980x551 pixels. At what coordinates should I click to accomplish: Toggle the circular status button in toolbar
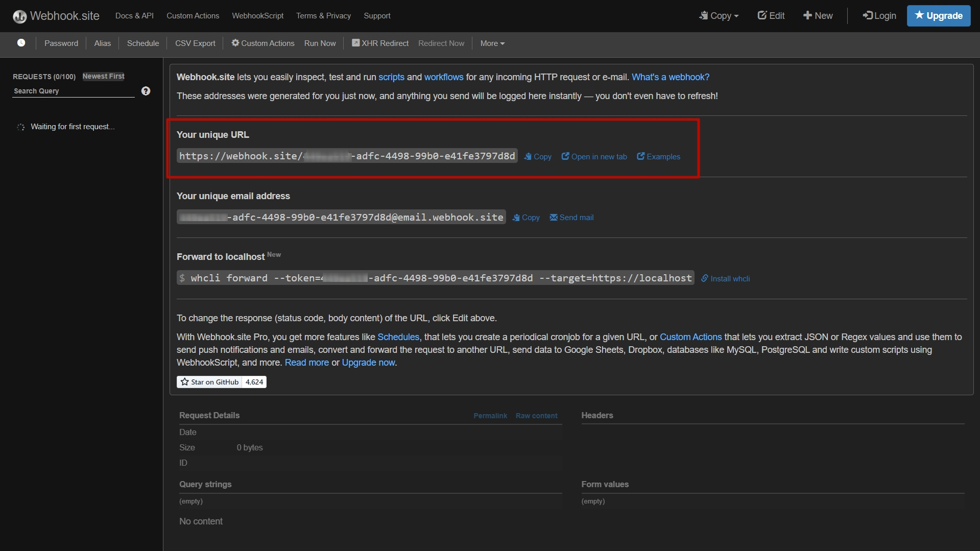coord(21,43)
